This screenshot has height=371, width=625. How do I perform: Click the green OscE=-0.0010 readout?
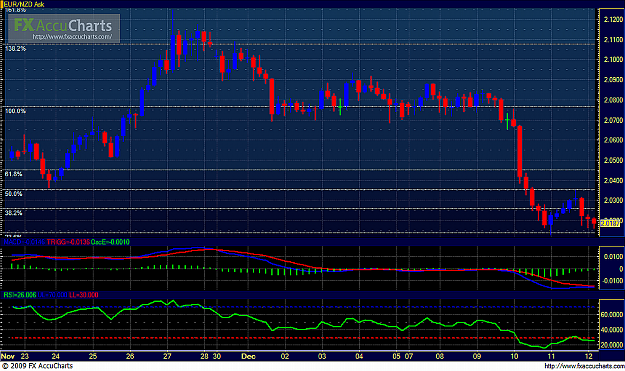coord(110,242)
